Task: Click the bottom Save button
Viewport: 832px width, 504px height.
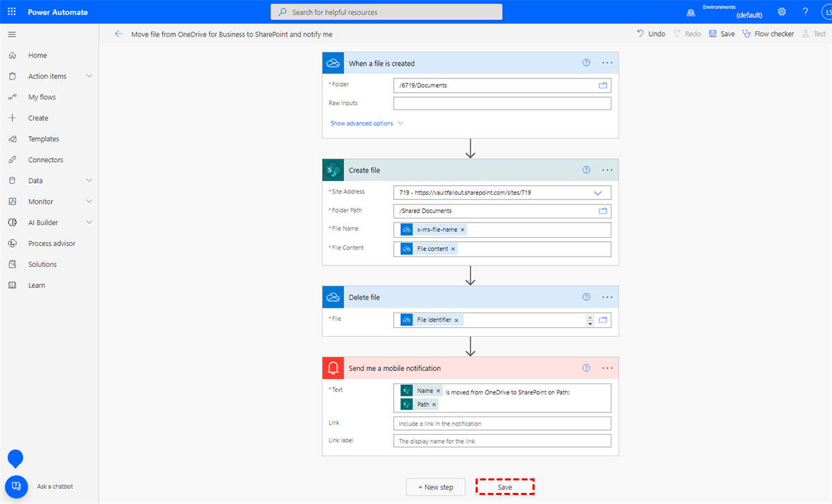Action: click(x=505, y=487)
